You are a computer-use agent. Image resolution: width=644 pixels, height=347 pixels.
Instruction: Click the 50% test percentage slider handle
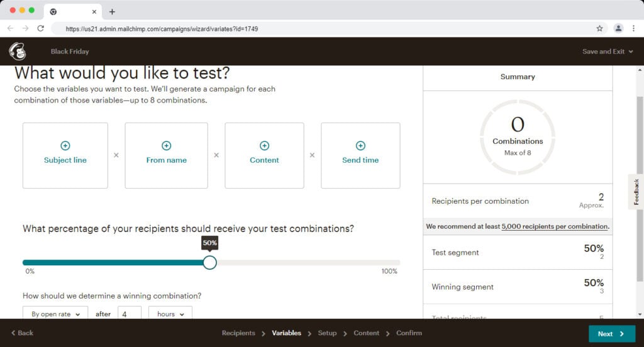(x=210, y=262)
